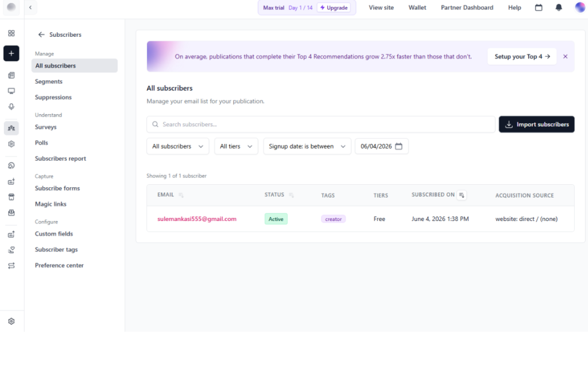This screenshot has height=392, width=588.
Task: Click the Import subscribers button
Action: coord(536,124)
